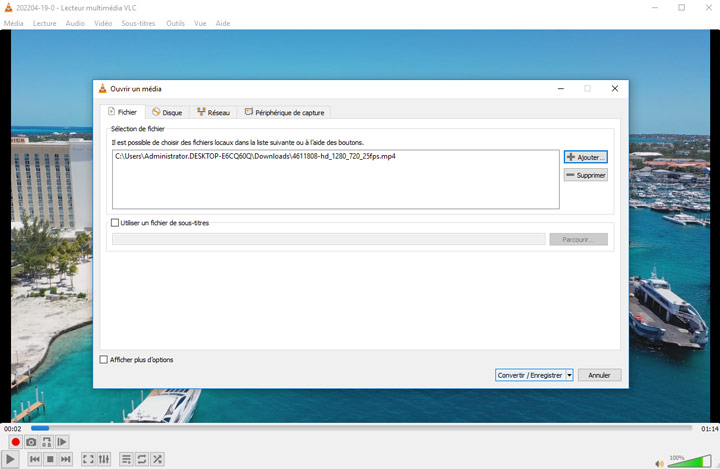Click Convertir / Enregistrer button
720x469 pixels.
click(x=530, y=375)
